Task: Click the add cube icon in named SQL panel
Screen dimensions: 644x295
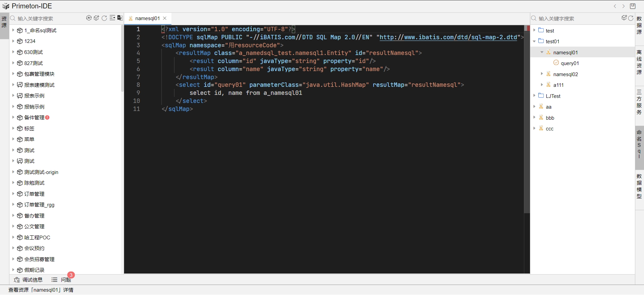Action: (624, 18)
